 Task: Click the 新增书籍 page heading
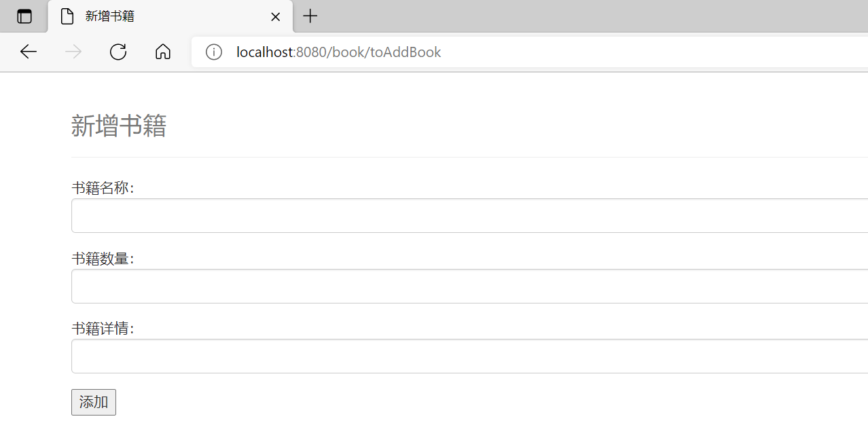click(x=119, y=126)
